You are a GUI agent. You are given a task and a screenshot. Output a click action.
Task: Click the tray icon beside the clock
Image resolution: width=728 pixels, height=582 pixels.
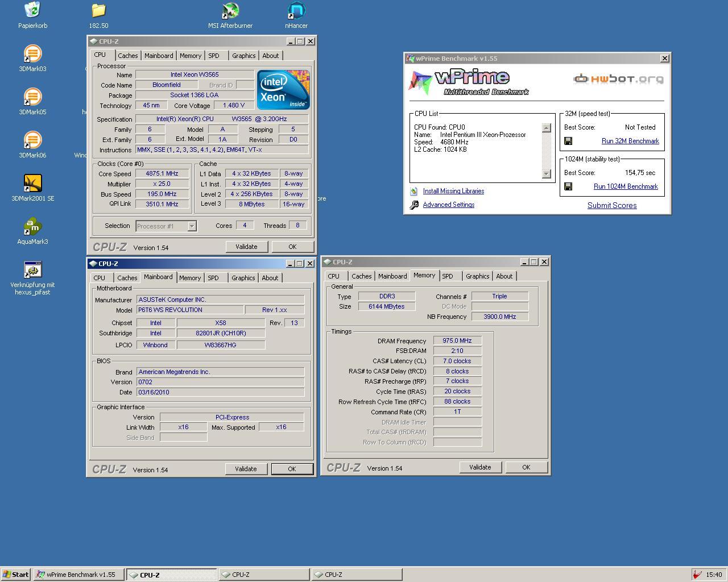697,575
